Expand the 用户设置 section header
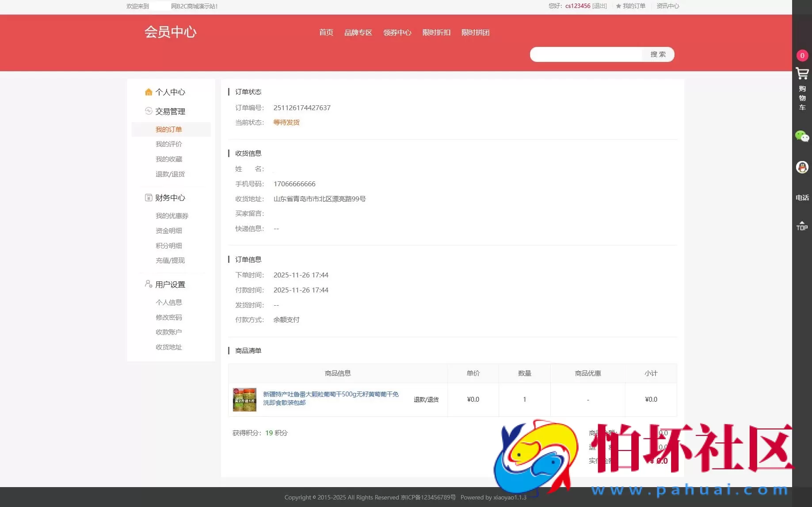 point(170,284)
